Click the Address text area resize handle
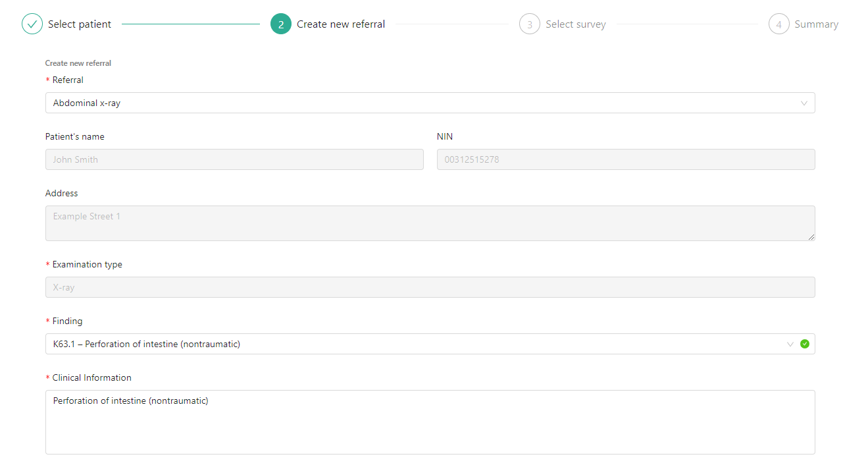 click(811, 236)
